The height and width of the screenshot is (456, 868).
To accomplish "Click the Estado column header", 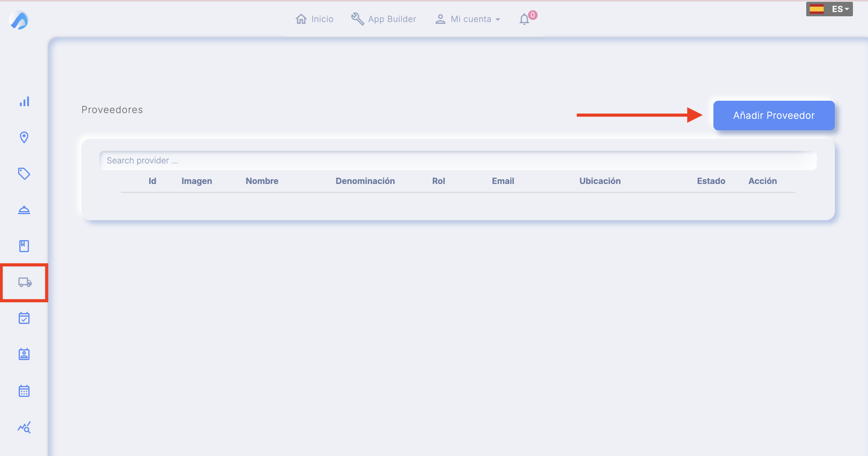I will [711, 181].
